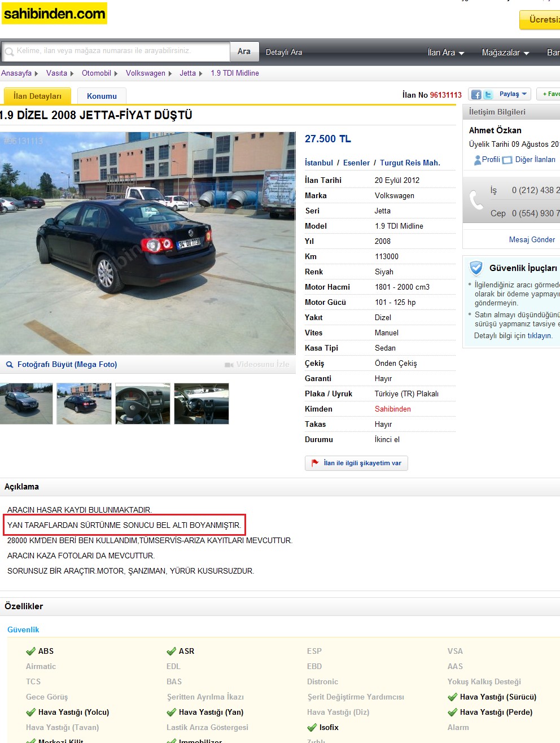Click the Diğer İlanları listing icon
Image resolution: width=560 pixels, height=743 pixels.
(x=507, y=160)
